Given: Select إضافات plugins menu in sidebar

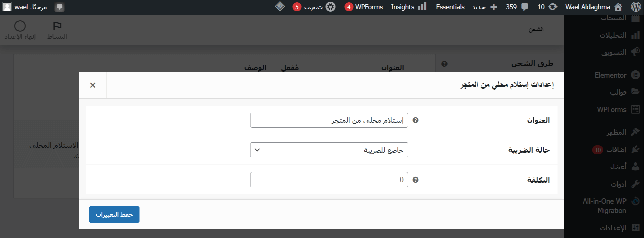Looking at the screenshot, I should (x=616, y=150).
